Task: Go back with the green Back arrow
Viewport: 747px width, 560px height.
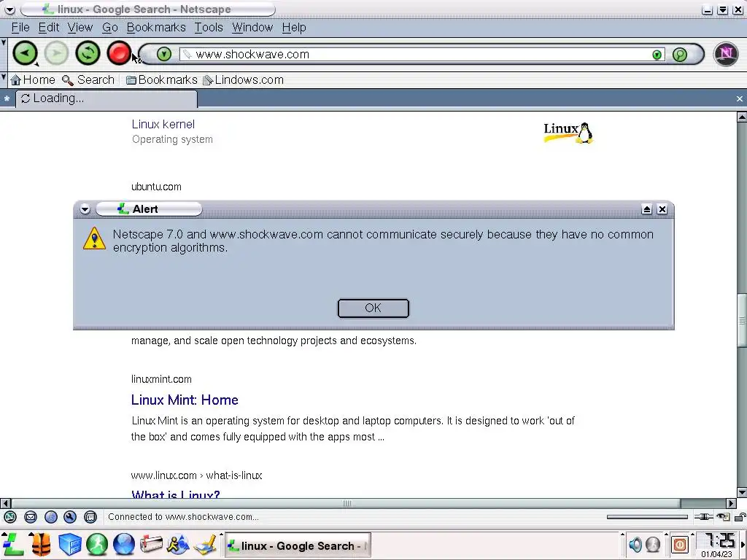Action: pos(25,53)
